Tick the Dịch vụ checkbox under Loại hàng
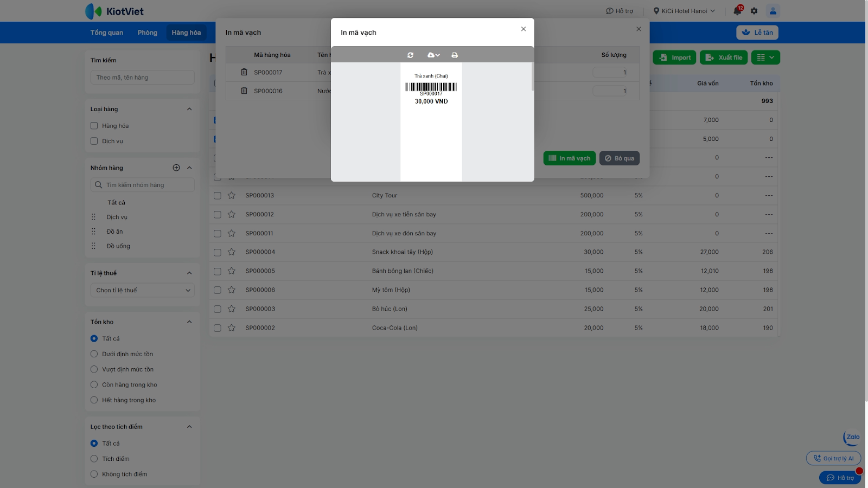 point(94,141)
